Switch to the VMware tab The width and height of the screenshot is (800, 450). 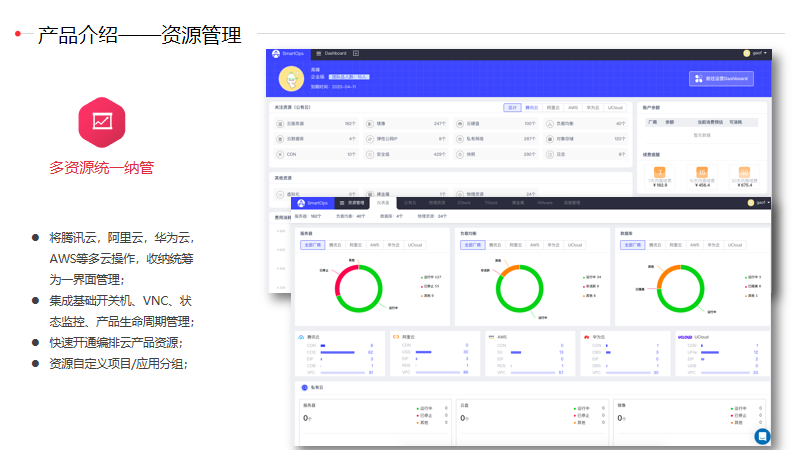click(x=544, y=203)
